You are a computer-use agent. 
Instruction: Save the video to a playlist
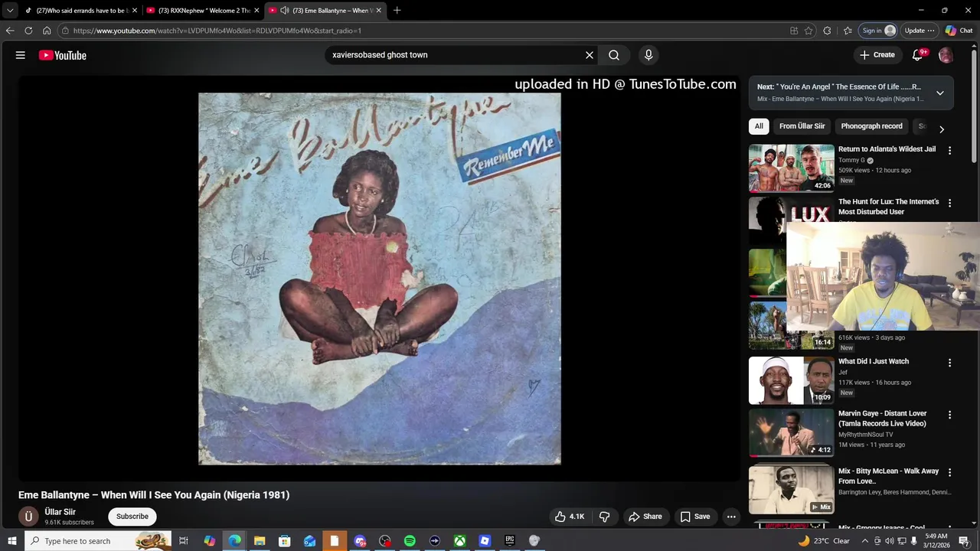click(x=695, y=517)
